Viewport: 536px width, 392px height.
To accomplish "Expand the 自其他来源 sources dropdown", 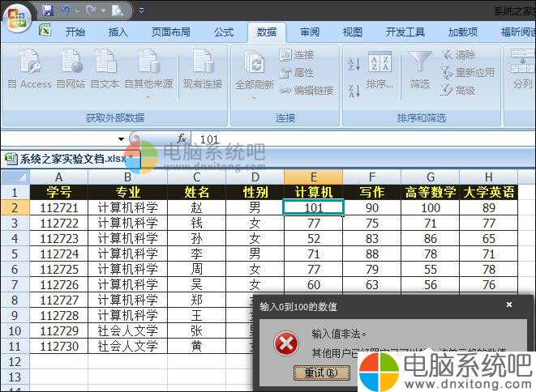I will coord(148,97).
